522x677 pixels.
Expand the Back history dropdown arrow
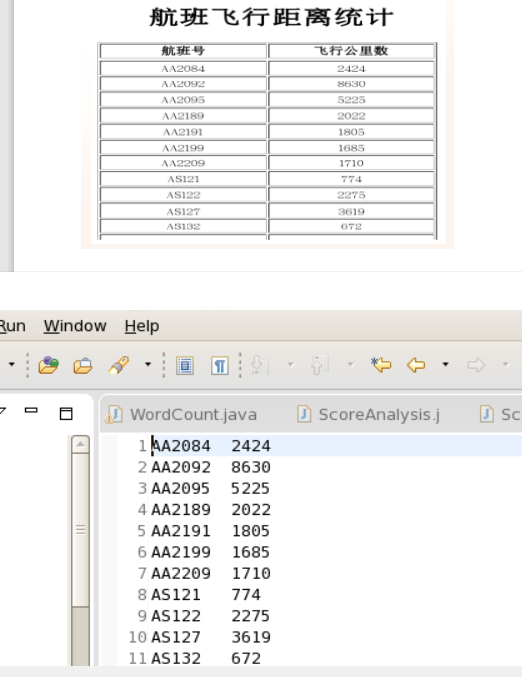click(445, 365)
